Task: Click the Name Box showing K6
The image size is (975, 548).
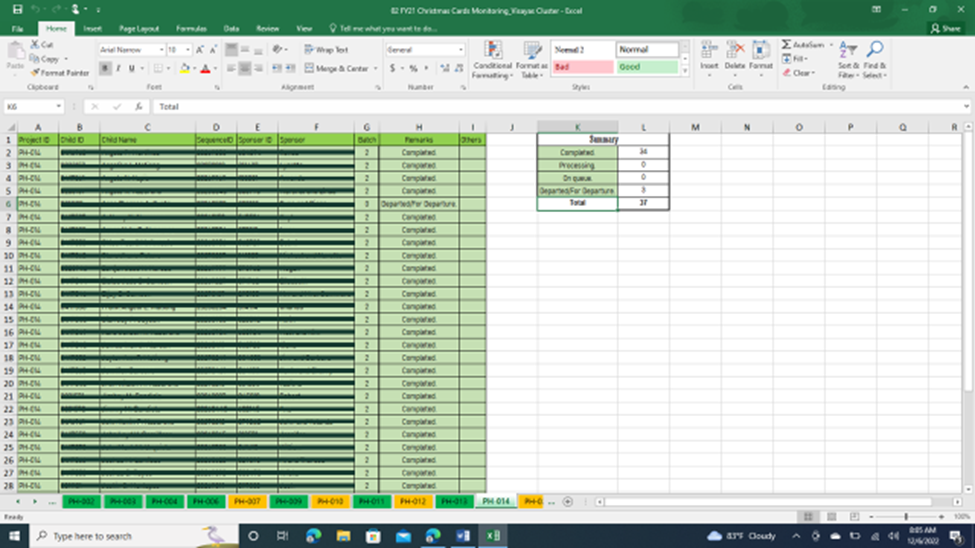Action: point(34,106)
